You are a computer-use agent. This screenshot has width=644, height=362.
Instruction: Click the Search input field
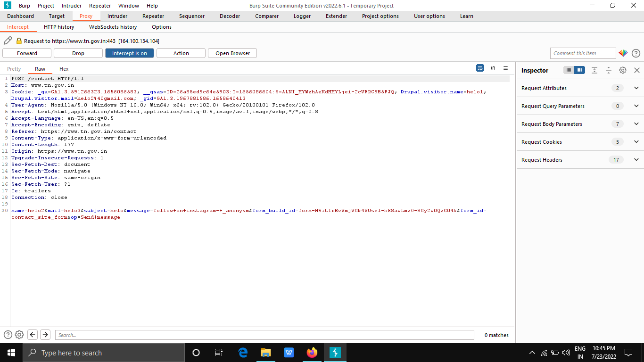point(264,335)
